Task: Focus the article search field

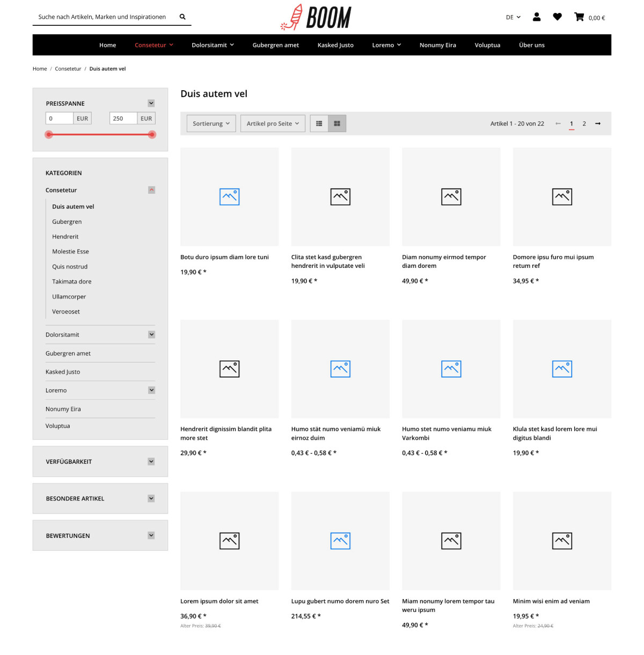Action: (x=102, y=17)
